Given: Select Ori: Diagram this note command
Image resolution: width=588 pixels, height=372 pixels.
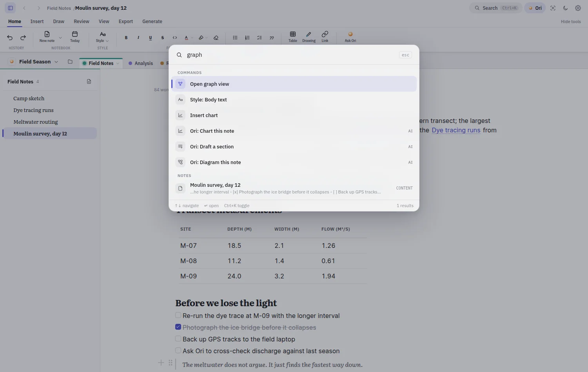Looking at the screenshot, I should (294, 162).
